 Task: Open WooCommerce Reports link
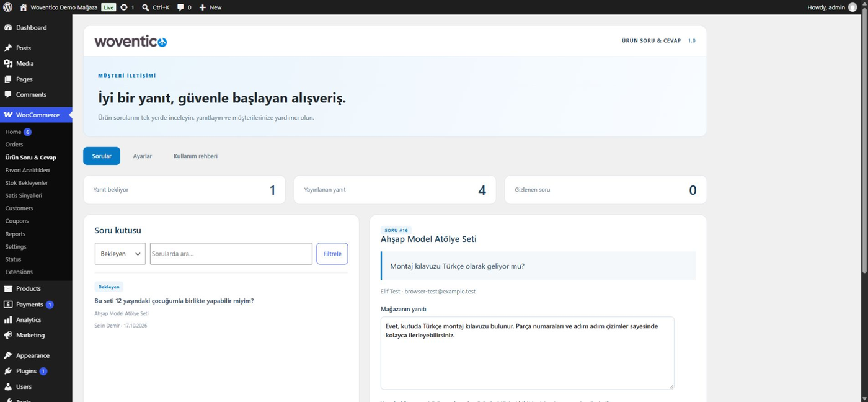15,234
